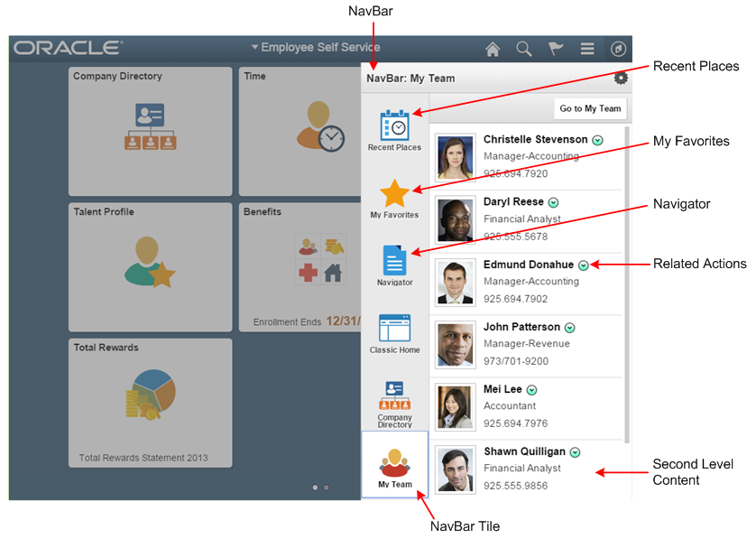The image size is (756, 539).
Task: Click Mei Lee's name
Action: click(x=502, y=389)
